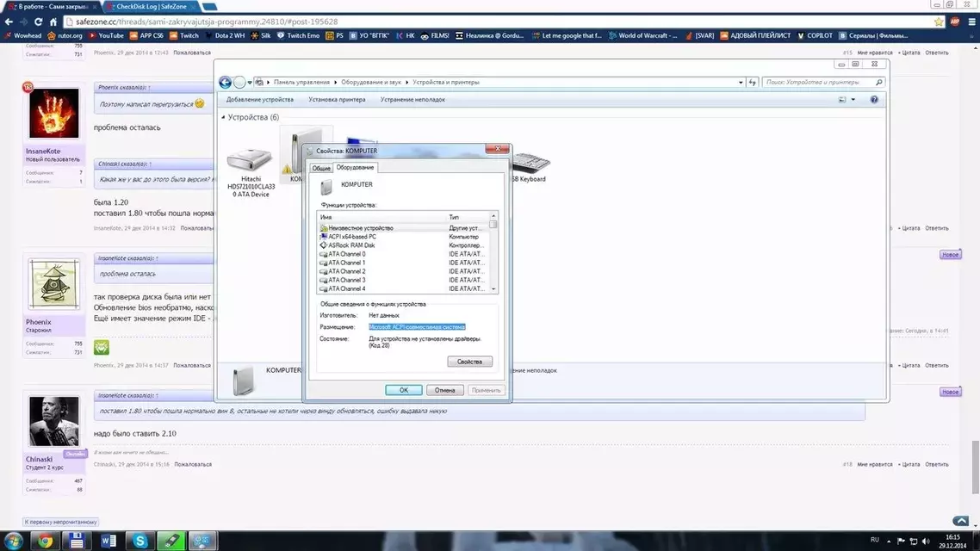Screen dimensions: 980x551
Task: Open Skype from the taskbar
Action: point(140,541)
